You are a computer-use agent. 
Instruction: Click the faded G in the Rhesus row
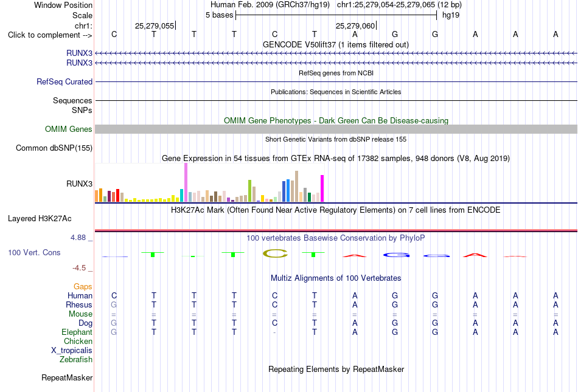tap(114, 304)
